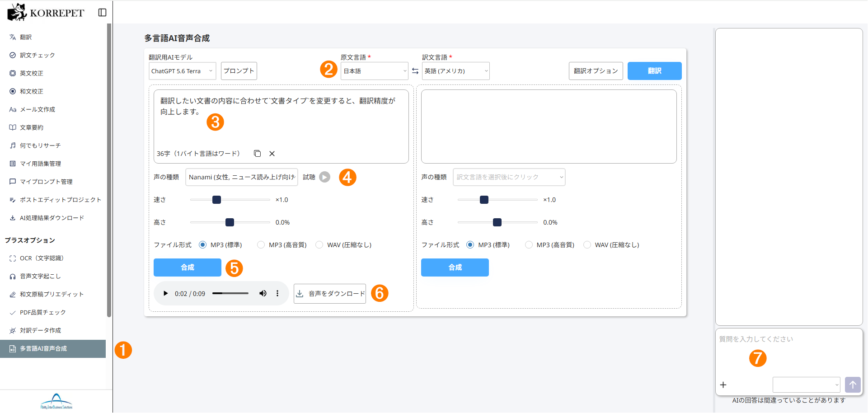The image size is (868, 413).
Task: Click 音声をダウンロード
Action: [330, 294]
